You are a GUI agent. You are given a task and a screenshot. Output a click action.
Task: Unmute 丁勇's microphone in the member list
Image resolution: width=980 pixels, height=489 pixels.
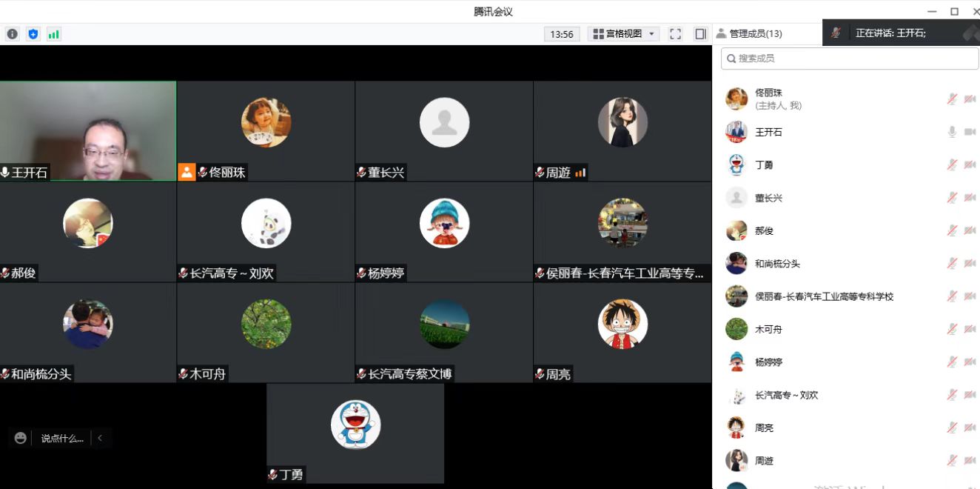pos(953,164)
